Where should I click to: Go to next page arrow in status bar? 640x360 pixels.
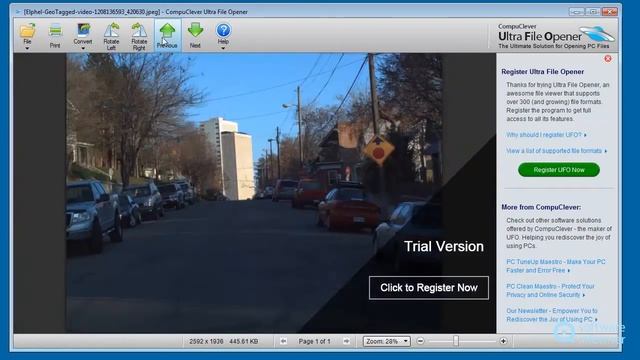346,341
